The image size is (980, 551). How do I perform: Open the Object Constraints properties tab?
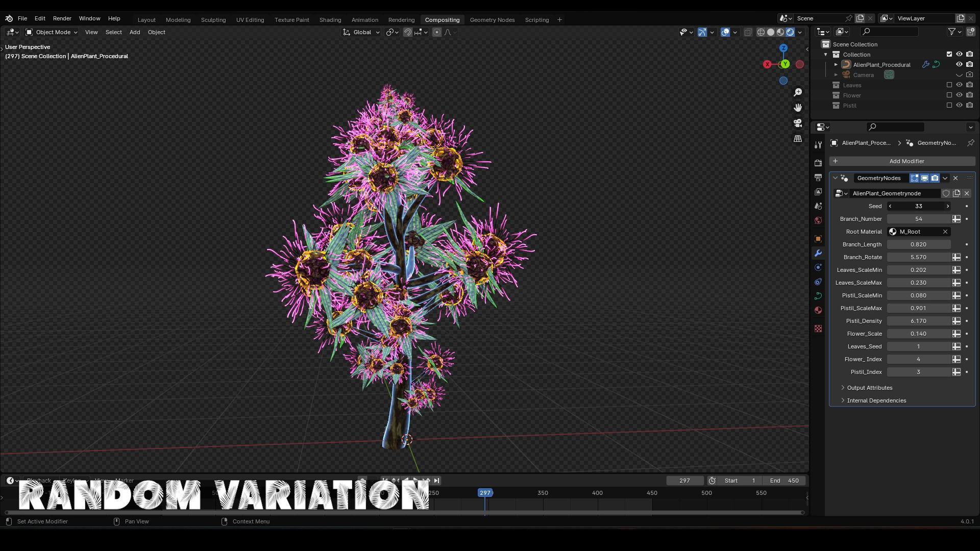coord(818,282)
